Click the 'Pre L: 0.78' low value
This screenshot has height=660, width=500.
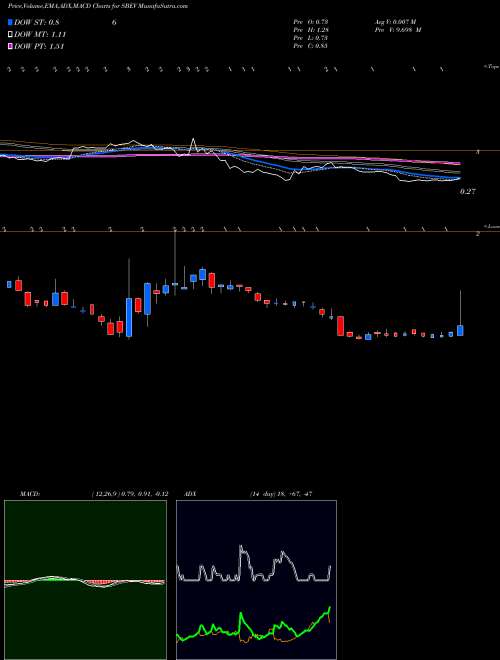[311, 38]
